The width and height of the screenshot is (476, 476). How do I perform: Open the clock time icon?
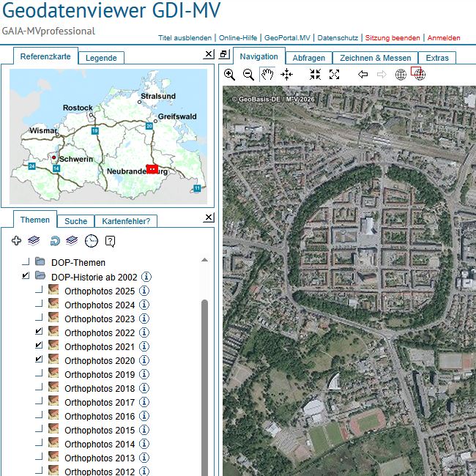[x=92, y=241]
